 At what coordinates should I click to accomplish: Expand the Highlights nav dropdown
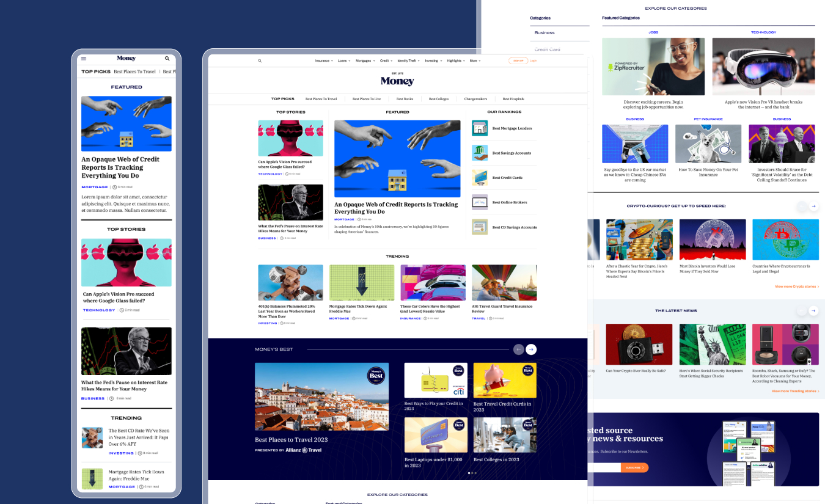[x=456, y=61]
